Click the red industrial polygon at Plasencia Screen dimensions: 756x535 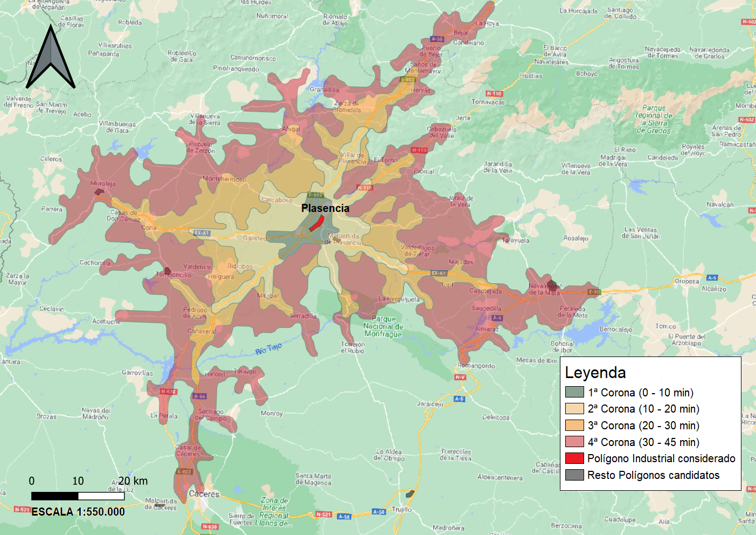point(316,223)
